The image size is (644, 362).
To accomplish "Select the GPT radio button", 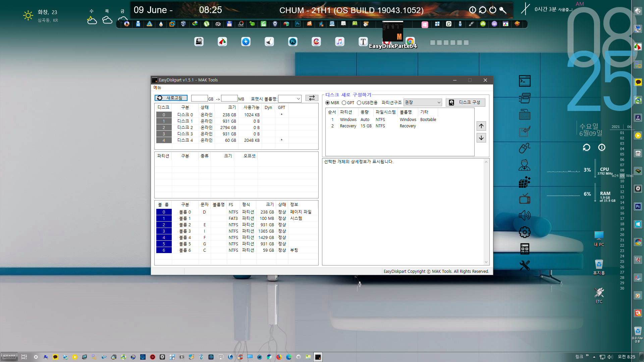I will tap(344, 103).
